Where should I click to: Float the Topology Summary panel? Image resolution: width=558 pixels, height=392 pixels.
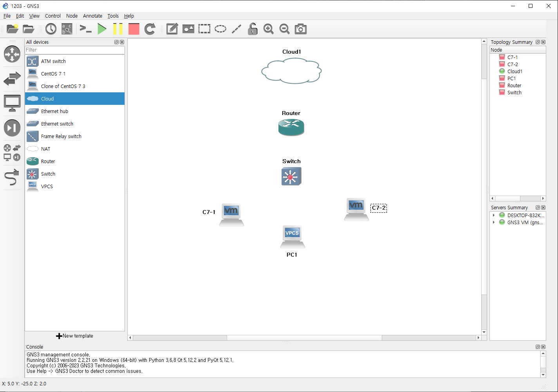click(x=538, y=42)
